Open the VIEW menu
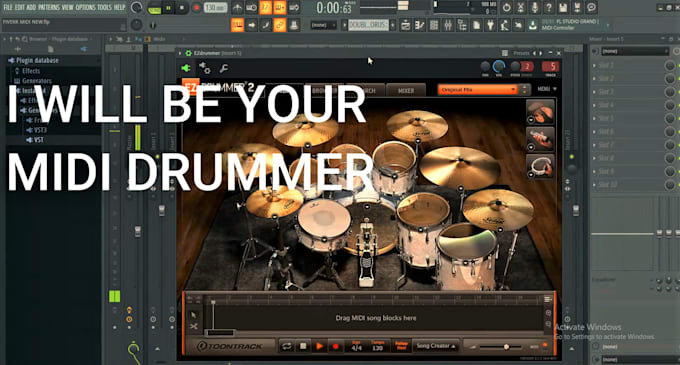Image resolution: width=680 pixels, height=365 pixels. coord(67,7)
